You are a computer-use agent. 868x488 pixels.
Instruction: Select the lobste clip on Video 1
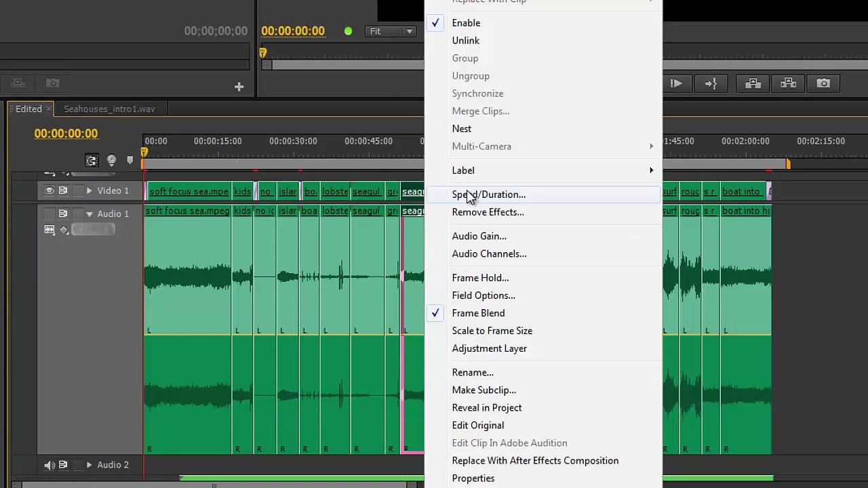click(x=335, y=192)
